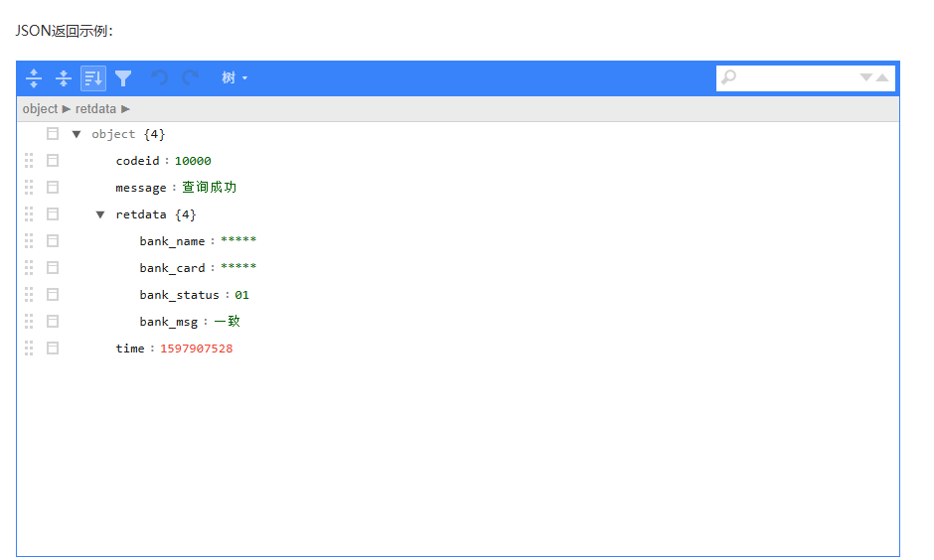934x560 pixels.
Task: Select 'object' in breadcrumb path
Action: (40, 109)
